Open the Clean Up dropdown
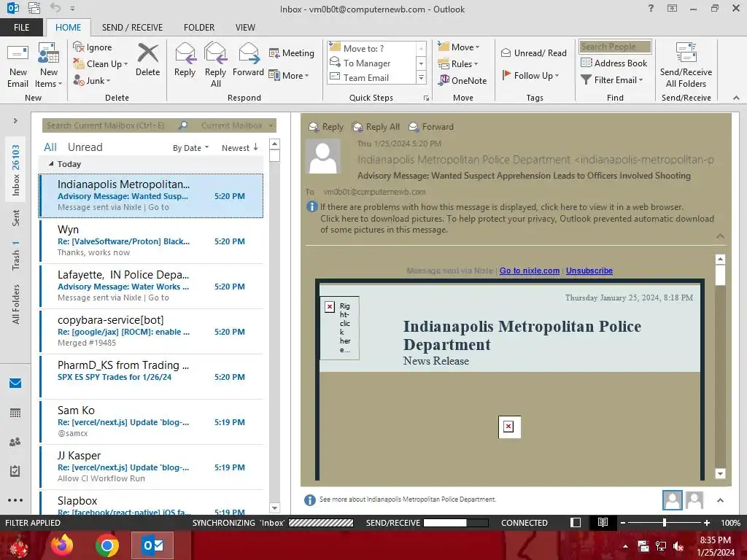 101,64
